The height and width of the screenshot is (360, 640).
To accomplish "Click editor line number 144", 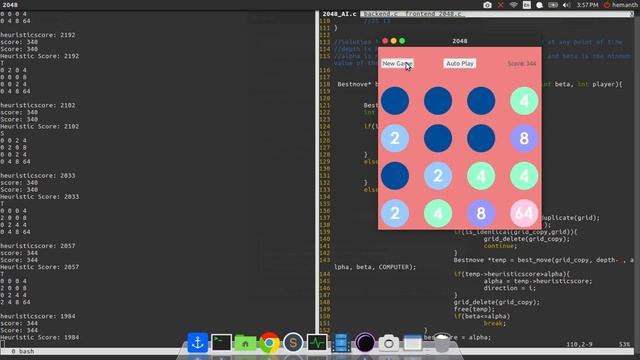I will point(325,274).
